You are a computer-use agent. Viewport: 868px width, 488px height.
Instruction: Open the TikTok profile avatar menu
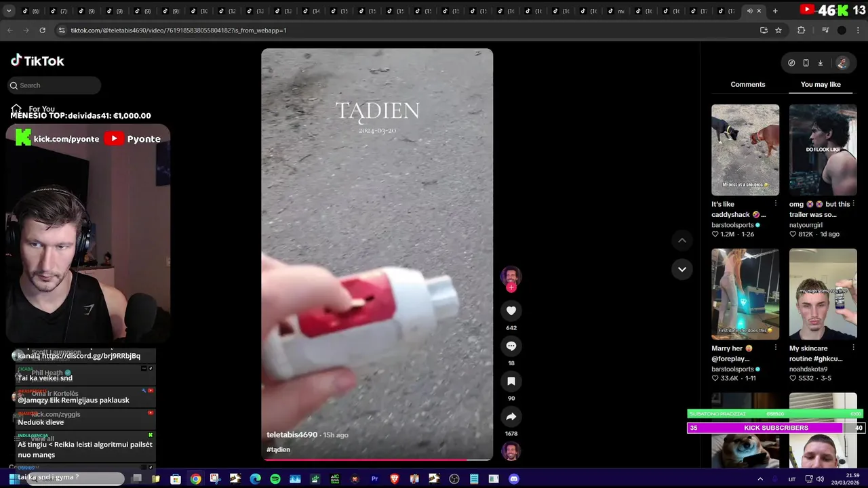point(842,62)
